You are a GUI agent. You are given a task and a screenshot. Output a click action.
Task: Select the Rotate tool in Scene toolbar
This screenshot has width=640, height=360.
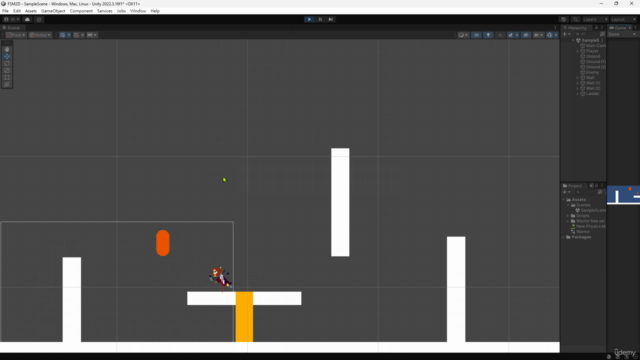pyautogui.click(x=7, y=63)
